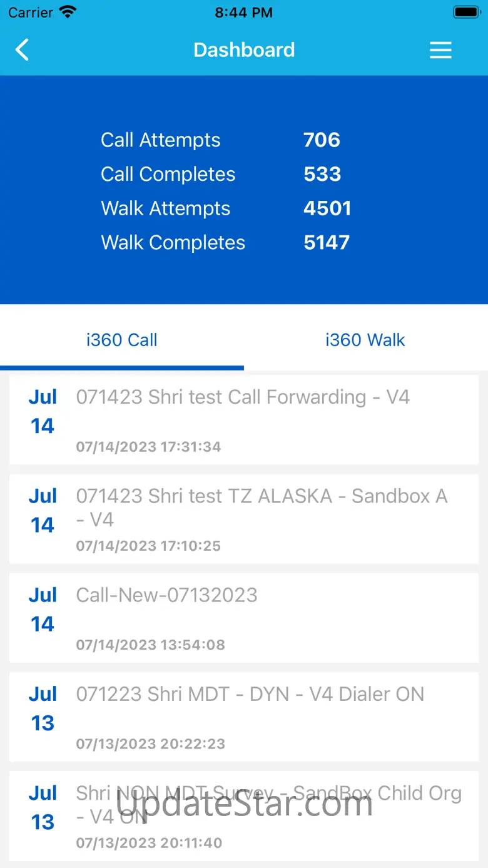Switch to the i360 Call tab
This screenshot has width=488, height=868.
tap(122, 340)
